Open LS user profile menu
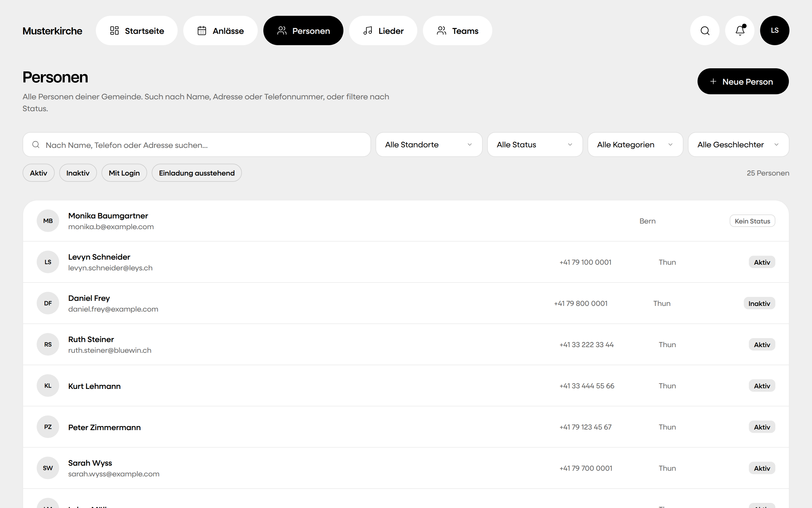The image size is (812, 508). [775, 30]
